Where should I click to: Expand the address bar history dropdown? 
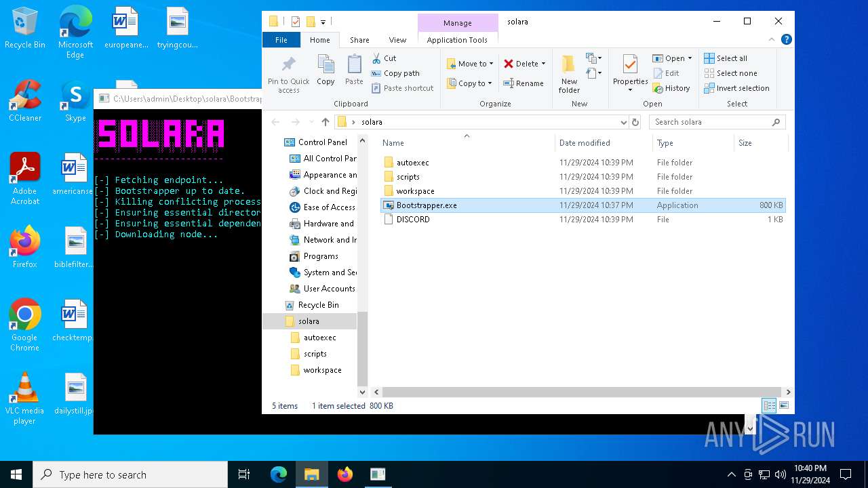(x=623, y=122)
